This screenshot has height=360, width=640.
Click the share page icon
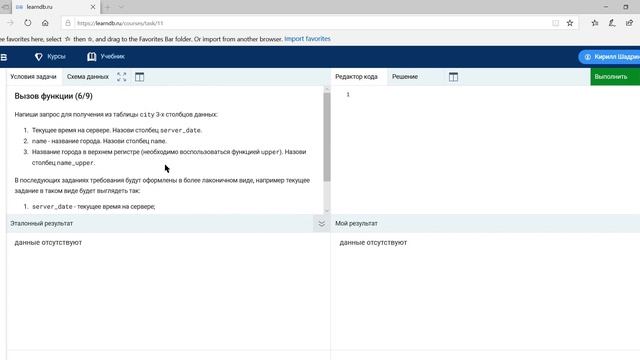pyautogui.click(x=629, y=23)
